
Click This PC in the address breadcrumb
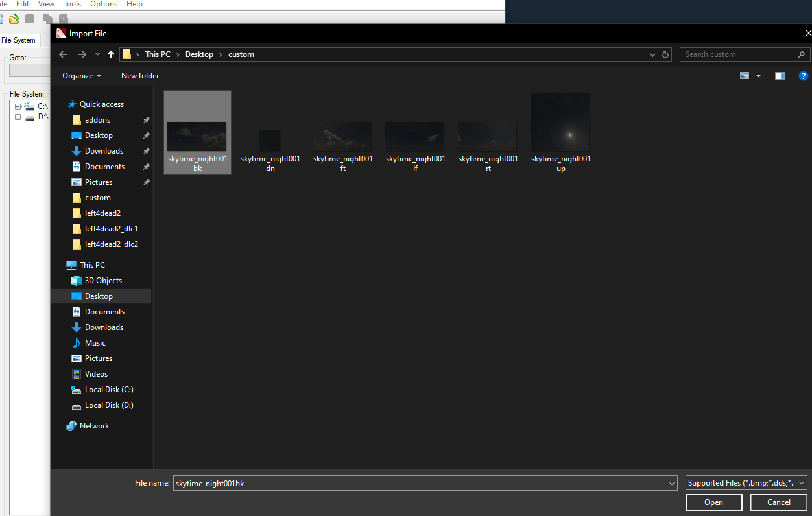pos(158,54)
